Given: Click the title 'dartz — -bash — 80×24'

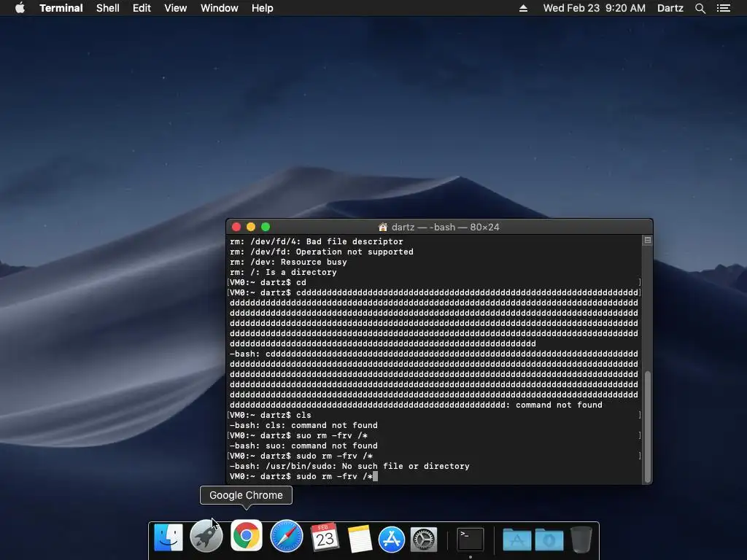Looking at the screenshot, I should point(445,227).
